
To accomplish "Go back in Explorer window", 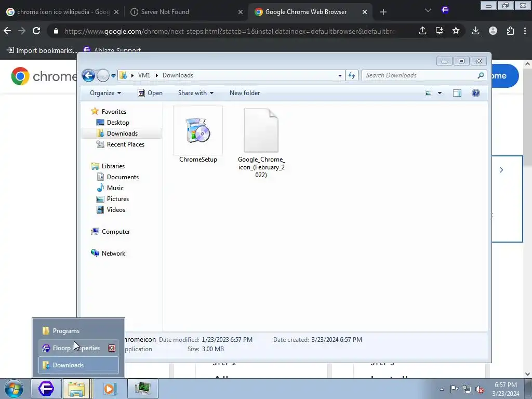I will tap(88, 75).
